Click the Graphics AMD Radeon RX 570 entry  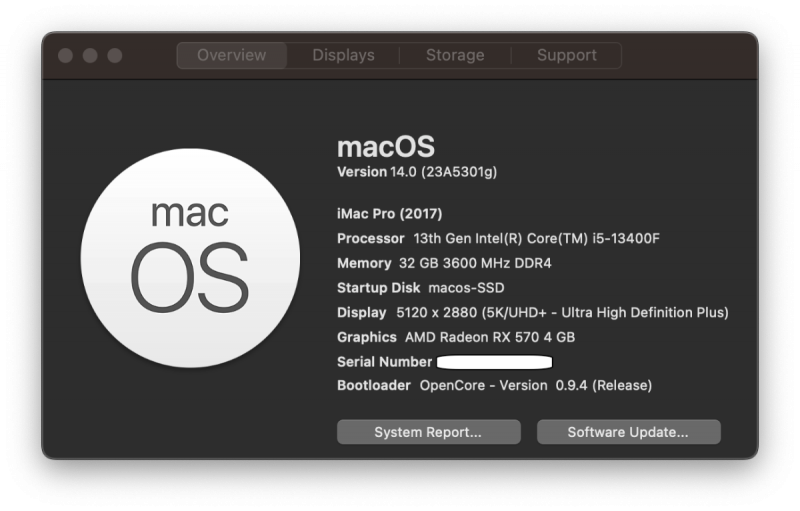coord(456,337)
